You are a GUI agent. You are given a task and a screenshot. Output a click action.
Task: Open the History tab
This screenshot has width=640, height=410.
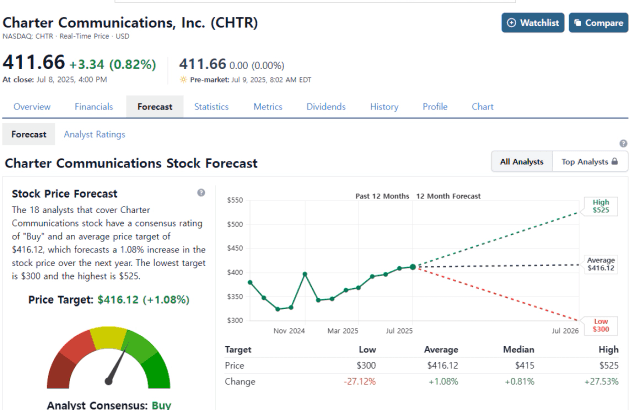click(384, 107)
